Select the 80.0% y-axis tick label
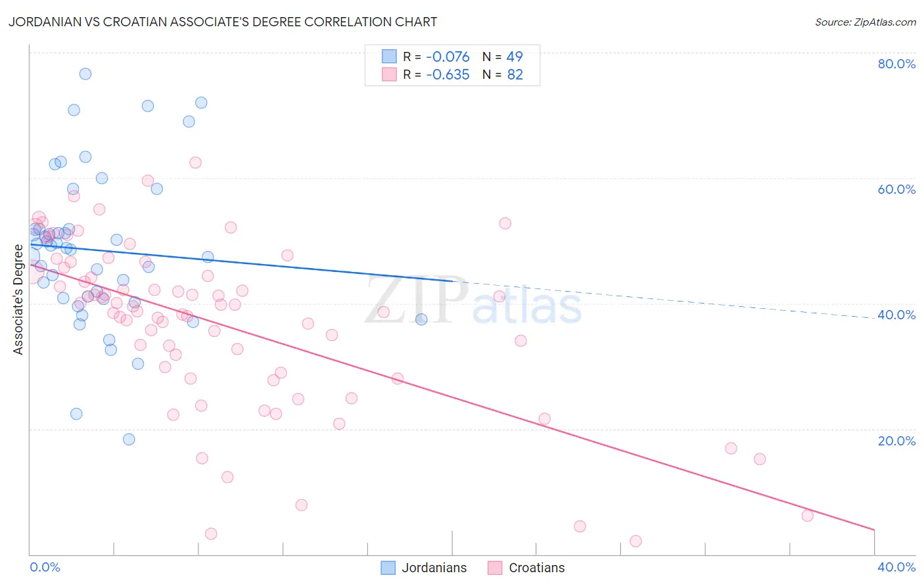Screen dimensions: 924x586 tap(896, 64)
